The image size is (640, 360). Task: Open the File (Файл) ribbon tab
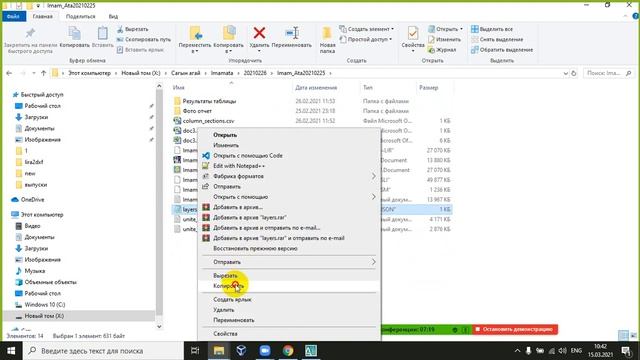[x=13, y=16]
